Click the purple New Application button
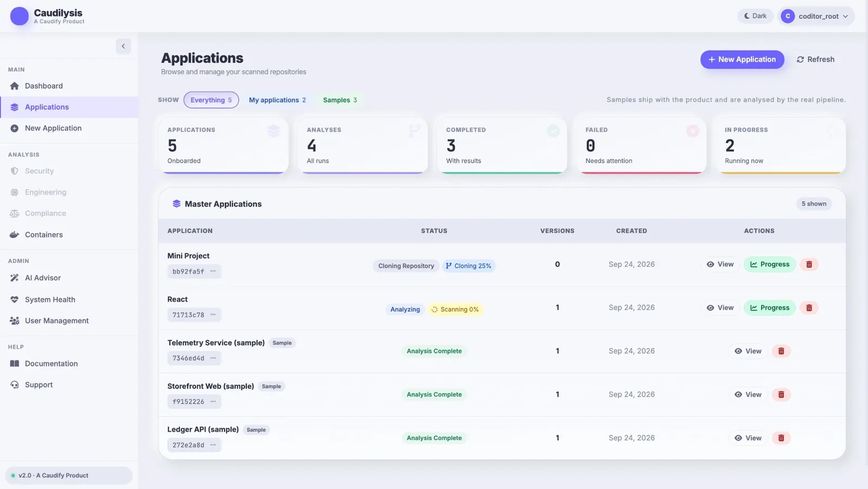 point(742,60)
